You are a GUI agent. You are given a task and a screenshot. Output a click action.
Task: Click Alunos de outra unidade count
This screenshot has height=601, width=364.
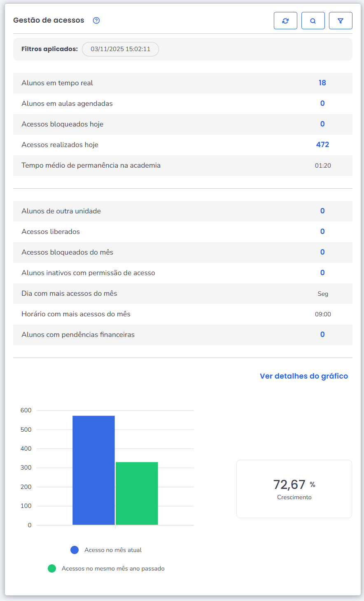pos(322,211)
